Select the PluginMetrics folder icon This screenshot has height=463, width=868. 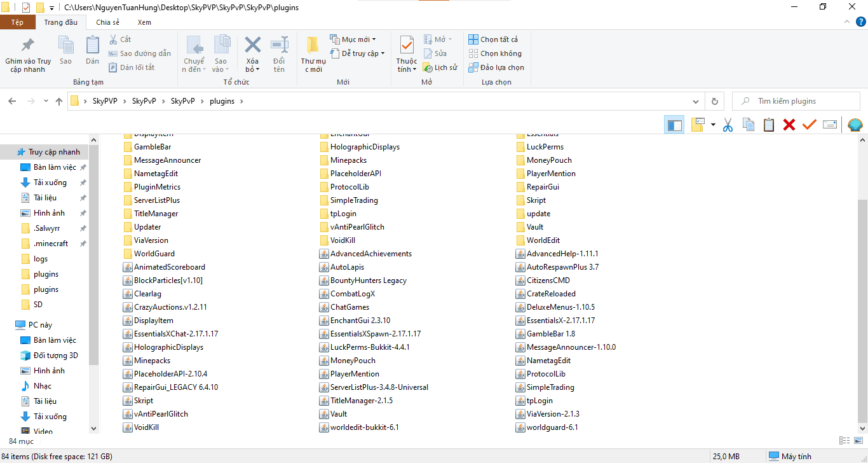(128, 187)
